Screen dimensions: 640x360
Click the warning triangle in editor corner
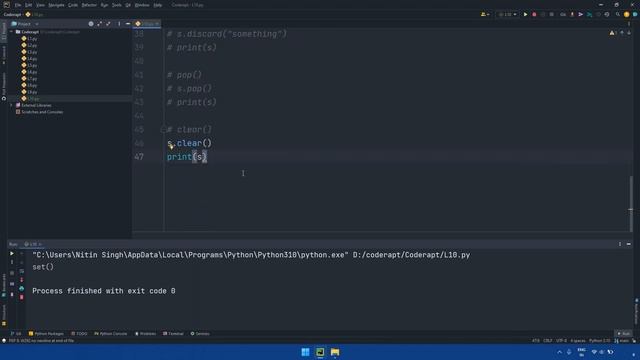[612, 33]
